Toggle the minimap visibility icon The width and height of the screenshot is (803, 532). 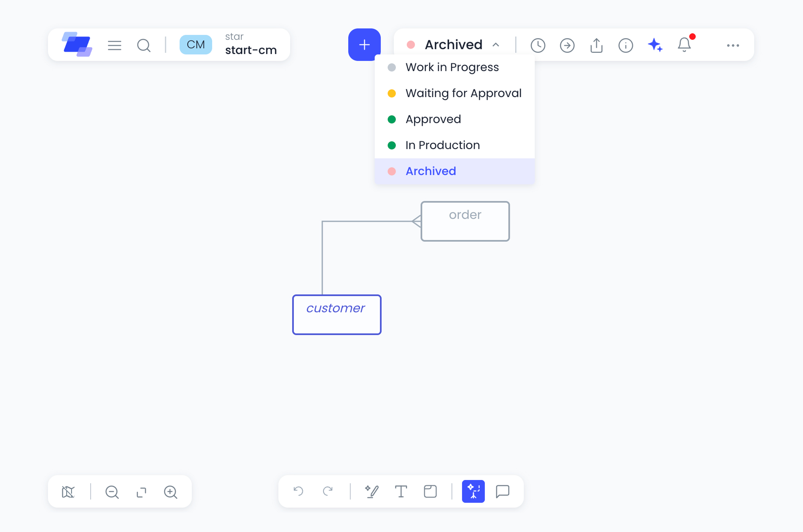68,492
